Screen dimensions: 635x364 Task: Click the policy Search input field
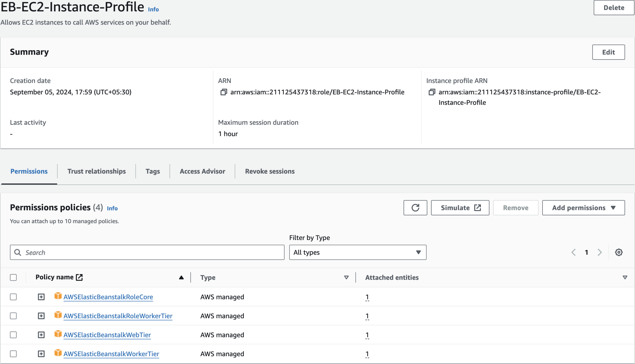[147, 252]
